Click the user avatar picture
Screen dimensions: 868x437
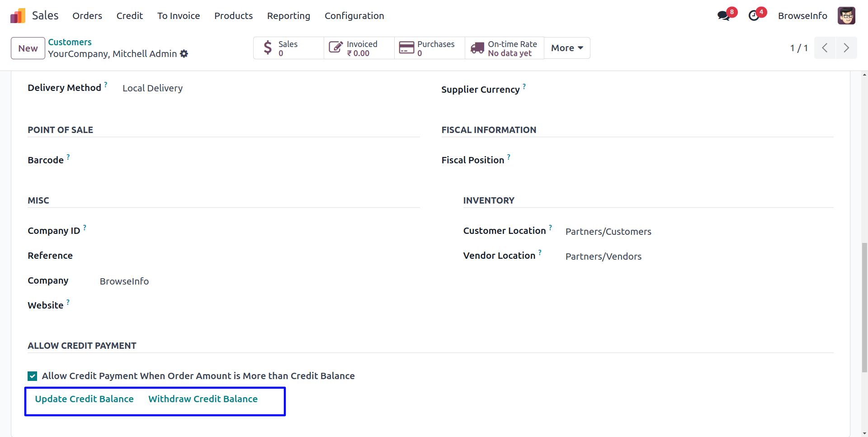coord(846,16)
